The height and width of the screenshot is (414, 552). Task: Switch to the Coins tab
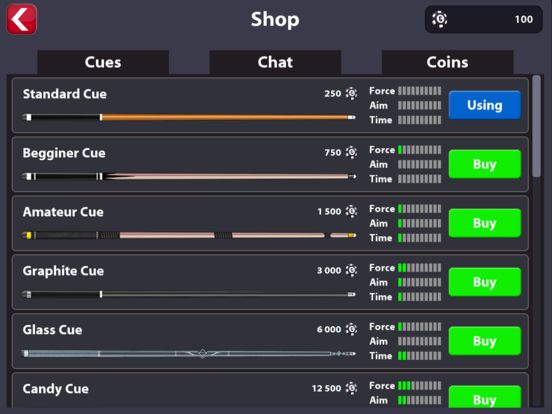447,62
